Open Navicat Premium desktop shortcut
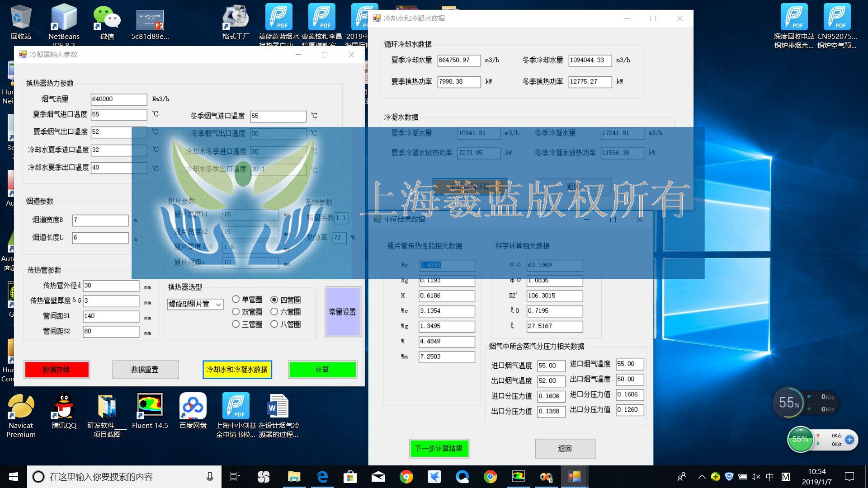 click(21, 416)
